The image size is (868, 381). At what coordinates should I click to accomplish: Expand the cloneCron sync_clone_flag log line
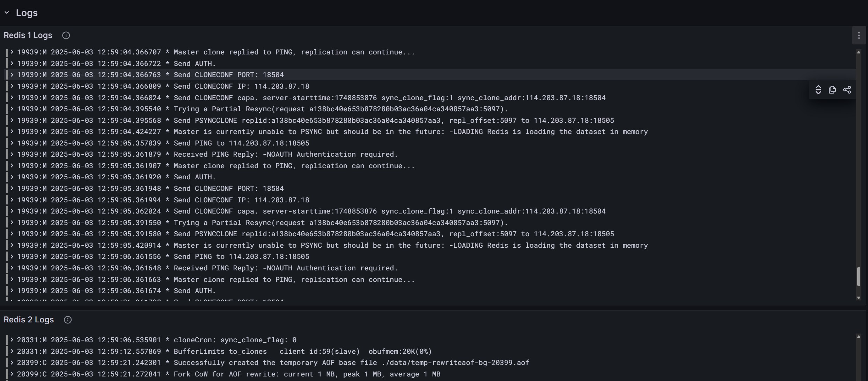(x=12, y=340)
